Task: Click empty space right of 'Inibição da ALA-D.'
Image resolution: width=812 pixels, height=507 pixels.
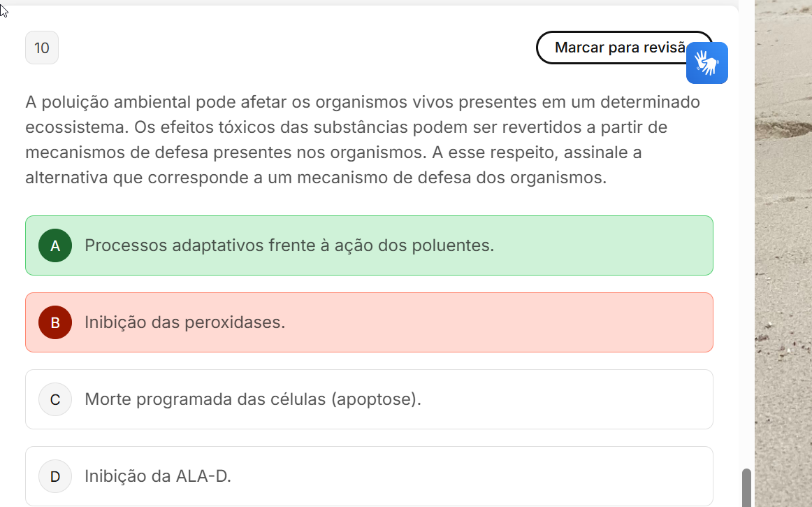Action: coord(475,476)
